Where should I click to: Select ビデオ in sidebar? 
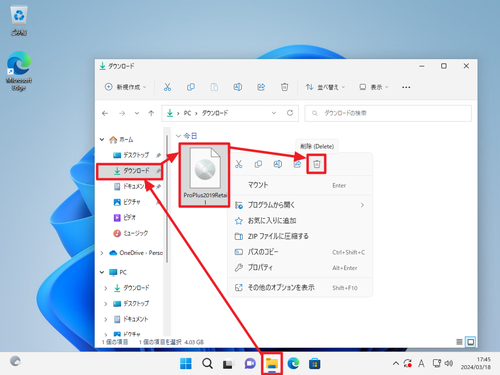(x=125, y=218)
